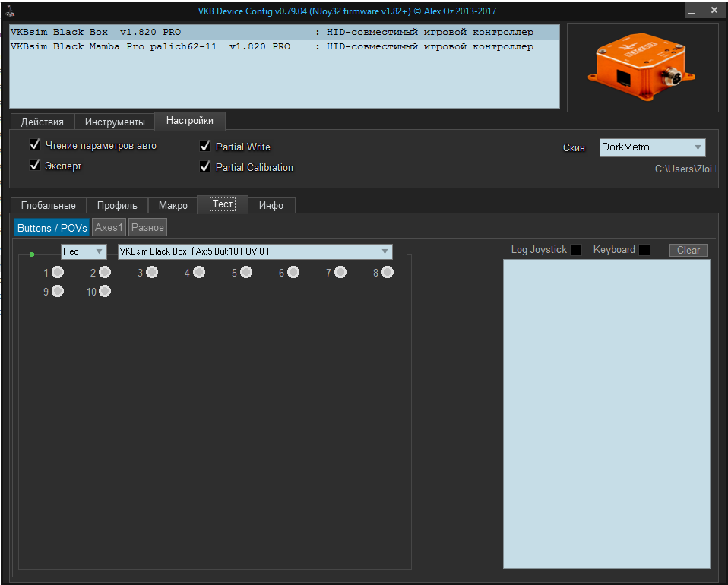Switch to the Axes1 subtab

pyautogui.click(x=109, y=227)
